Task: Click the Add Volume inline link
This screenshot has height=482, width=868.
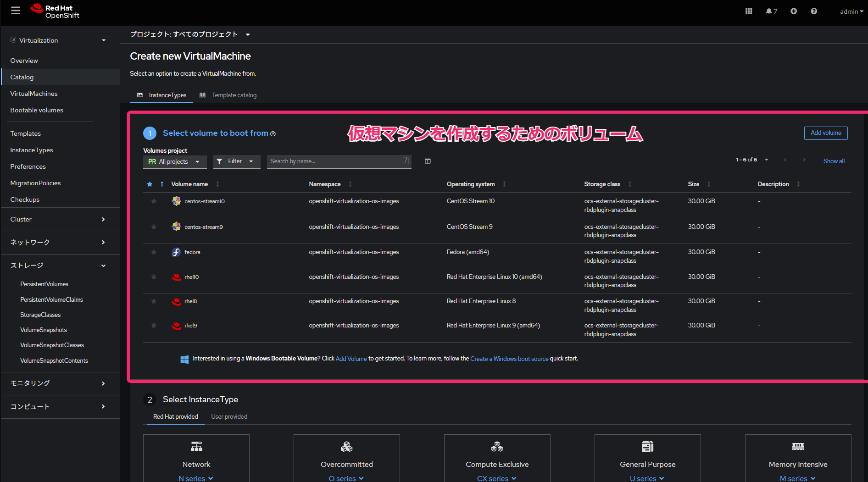Action: [351, 359]
